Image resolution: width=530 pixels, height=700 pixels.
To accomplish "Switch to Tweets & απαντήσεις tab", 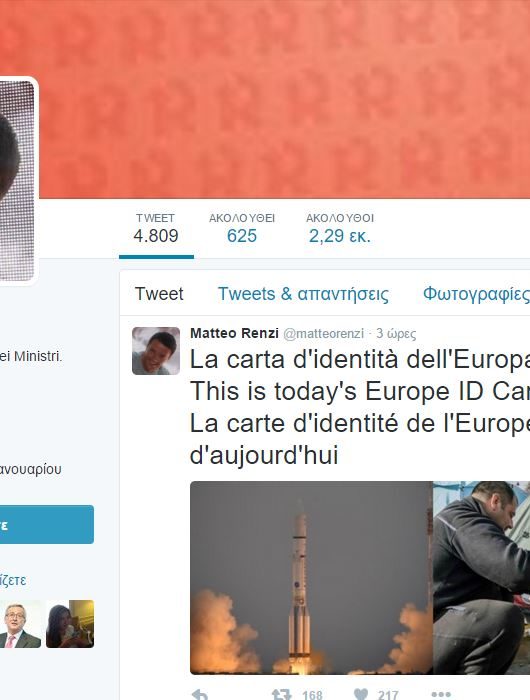I will [303, 294].
